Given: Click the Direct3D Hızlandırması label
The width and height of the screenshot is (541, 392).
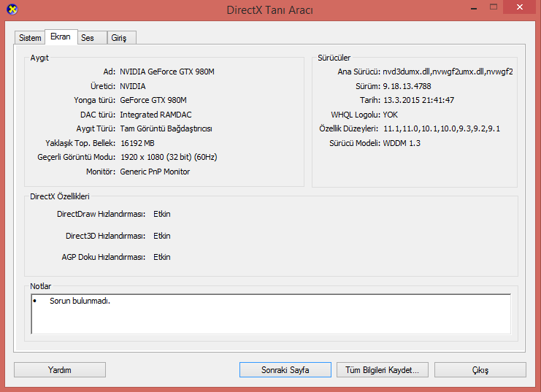Looking at the screenshot, I should coord(106,236).
